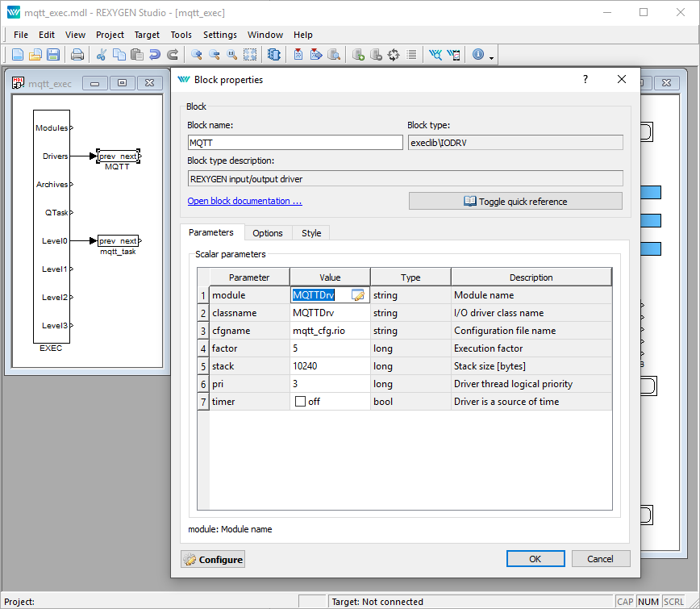Click the Cut scissors icon
The image size is (700, 609).
pos(102,55)
